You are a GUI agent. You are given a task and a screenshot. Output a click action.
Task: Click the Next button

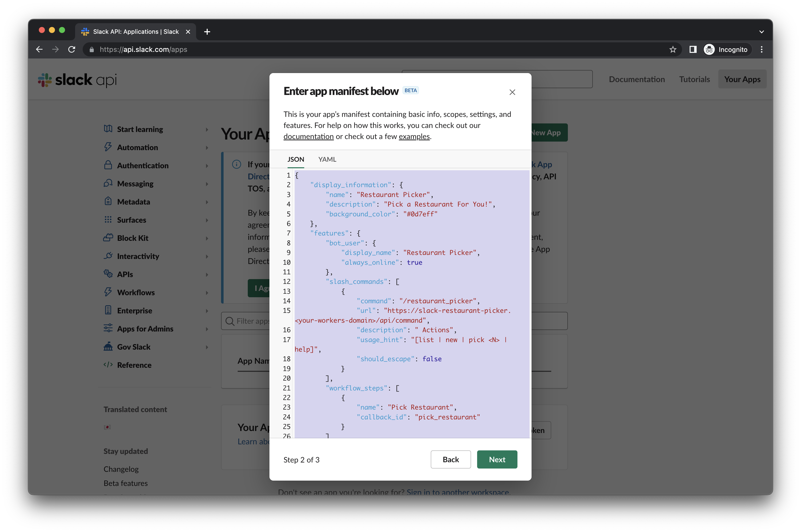(x=497, y=459)
